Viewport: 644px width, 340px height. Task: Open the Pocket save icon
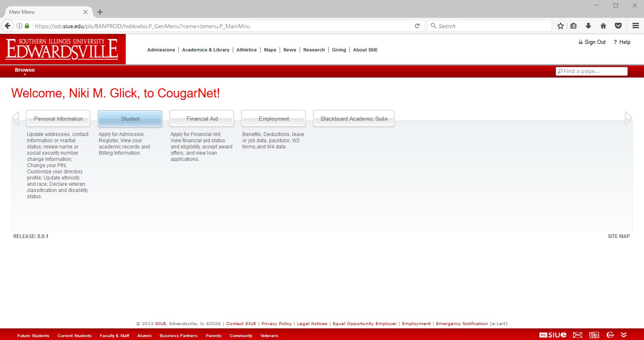coord(618,26)
